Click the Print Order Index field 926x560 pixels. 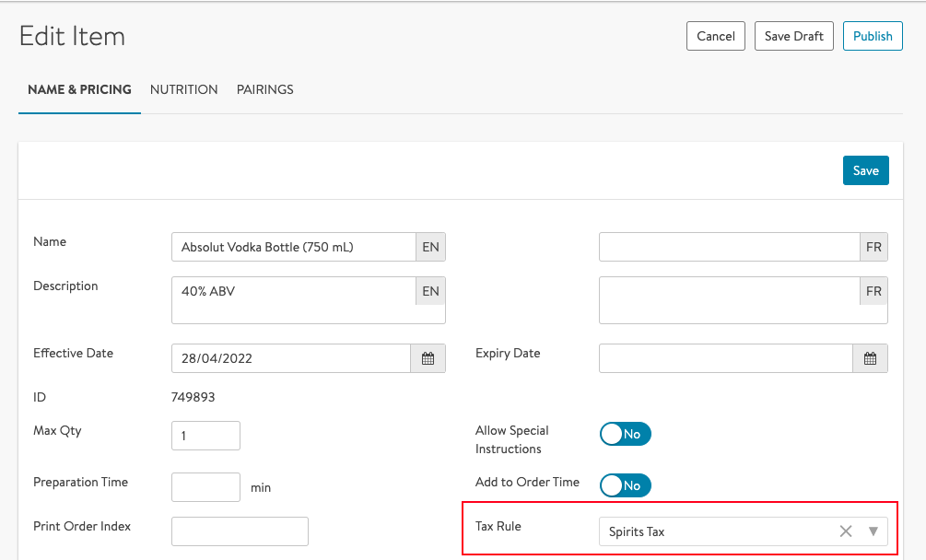(240, 531)
